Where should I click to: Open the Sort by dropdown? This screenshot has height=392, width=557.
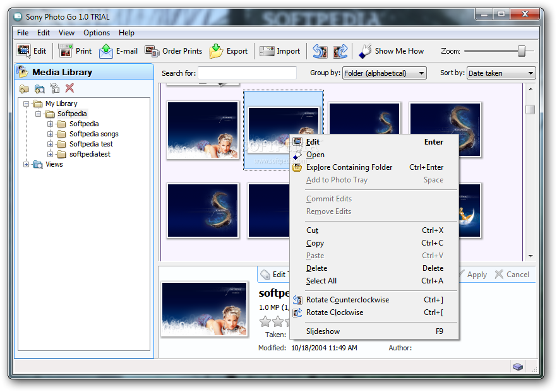[x=501, y=73]
